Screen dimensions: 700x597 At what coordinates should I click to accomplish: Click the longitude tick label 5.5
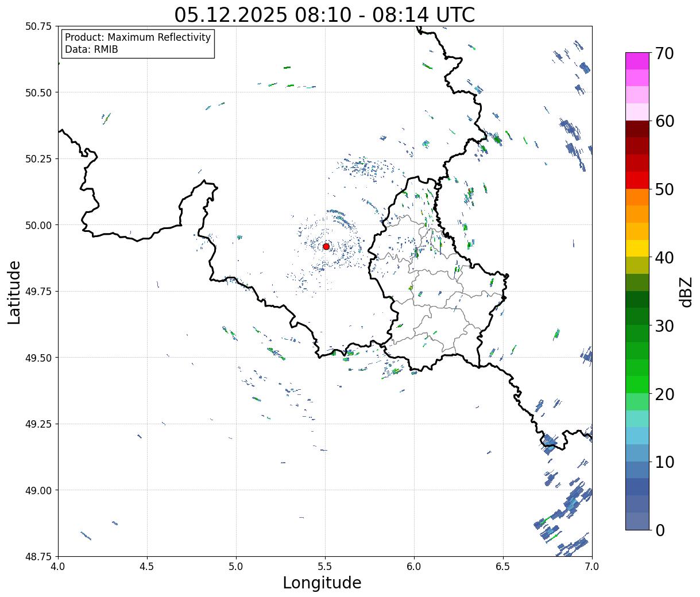coord(325,567)
